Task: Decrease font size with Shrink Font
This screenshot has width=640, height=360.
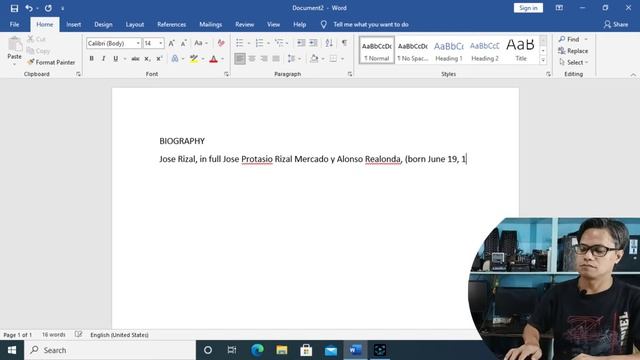Action: [x=184, y=43]
